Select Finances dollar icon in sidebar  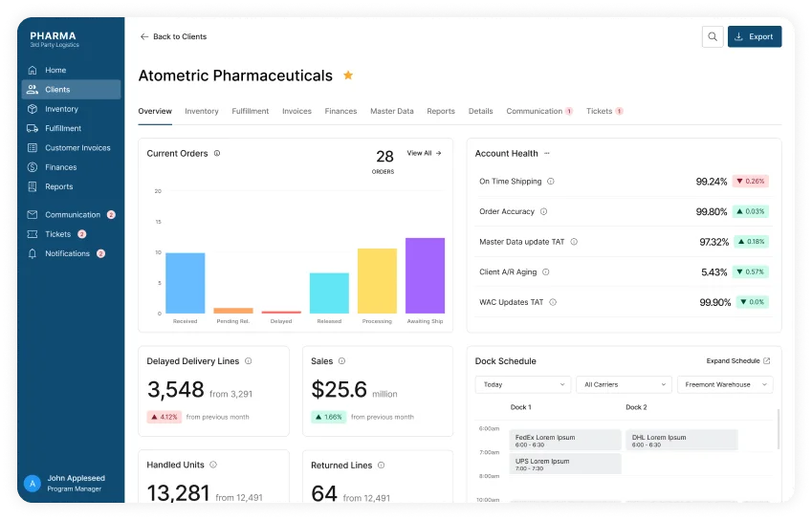click(x=33, y=167)
